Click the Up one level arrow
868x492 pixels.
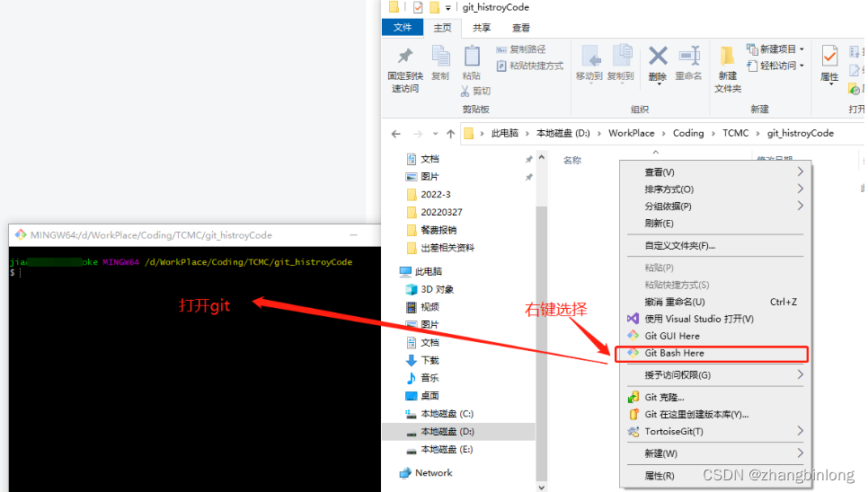point(450,133)
